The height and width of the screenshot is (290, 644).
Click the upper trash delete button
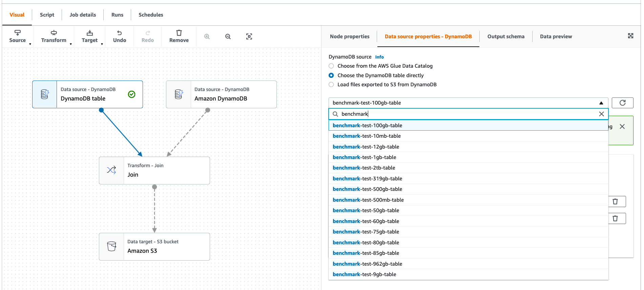coord(615,202)
